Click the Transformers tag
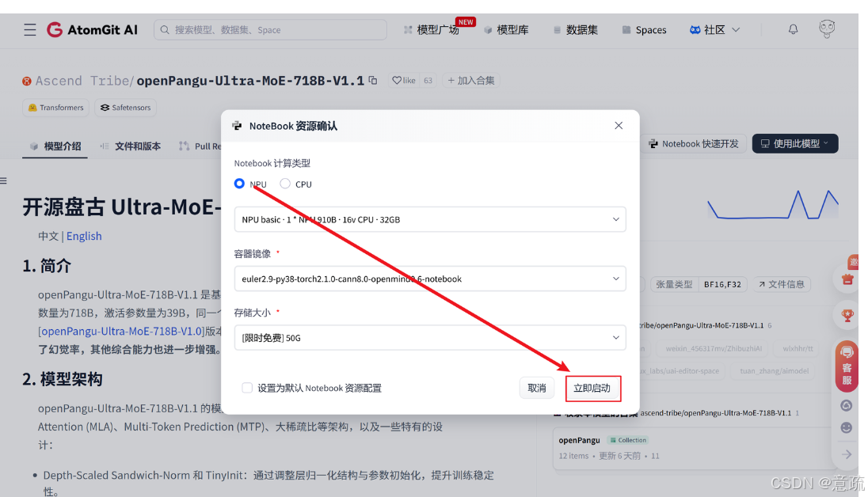This screenshot has height=497, width=868. coord(55,108)
